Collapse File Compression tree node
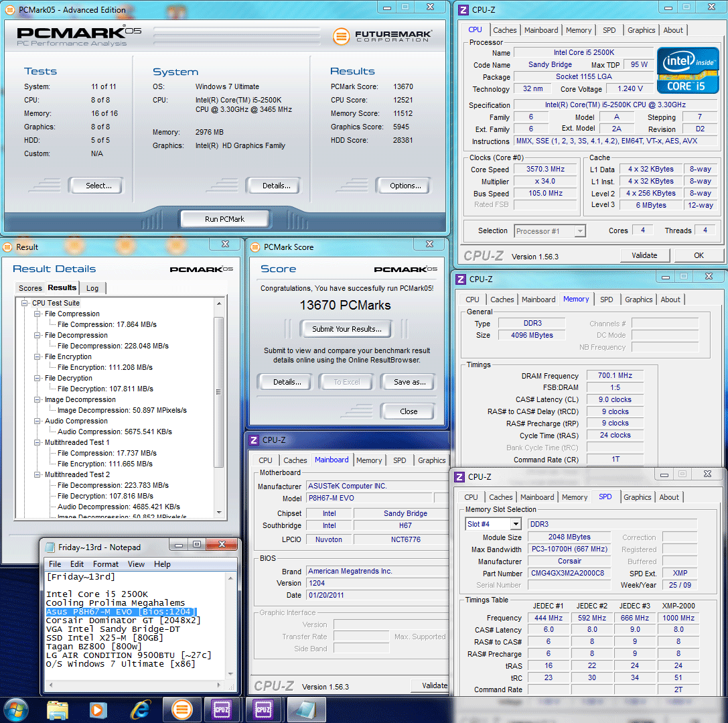This screenshot has height=723, width=728. pos(37,314)
